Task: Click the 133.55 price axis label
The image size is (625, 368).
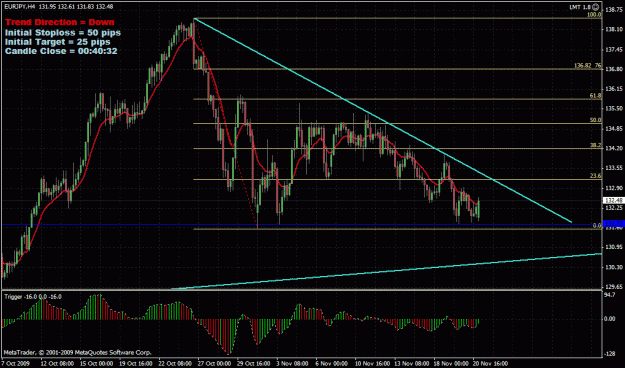Action: pos(614,168)
